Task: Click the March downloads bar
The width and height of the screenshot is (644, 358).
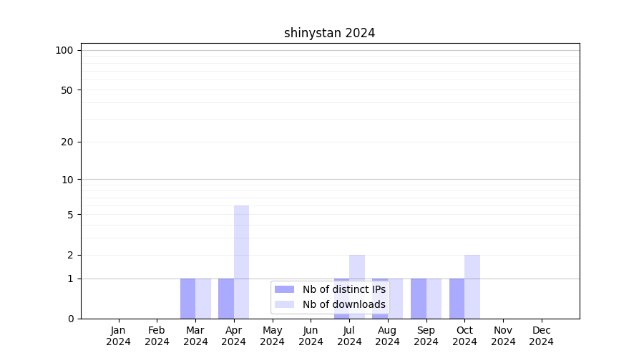Action: pyautogui.click(x=203, y=299)
